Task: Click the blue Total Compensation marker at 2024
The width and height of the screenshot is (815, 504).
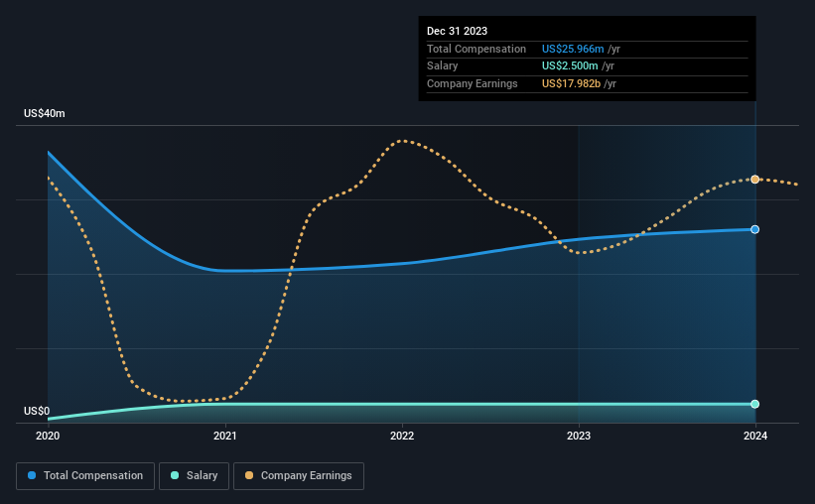Action: pyautogui.click(x=754, y=229)
